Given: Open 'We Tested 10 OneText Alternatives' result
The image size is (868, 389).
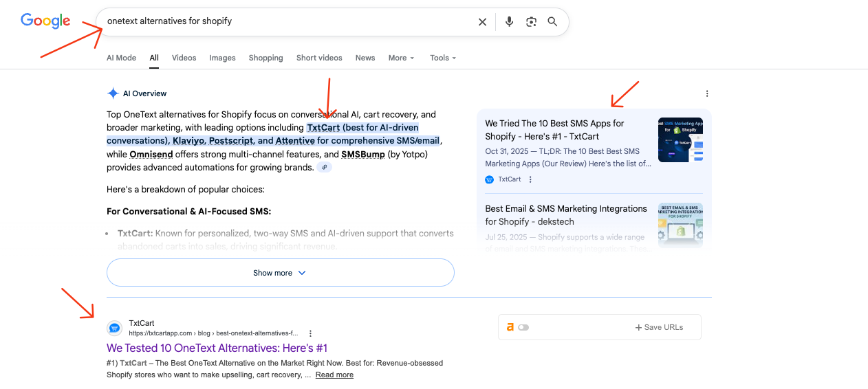Looking at the screenshot, I should [217, 348].
